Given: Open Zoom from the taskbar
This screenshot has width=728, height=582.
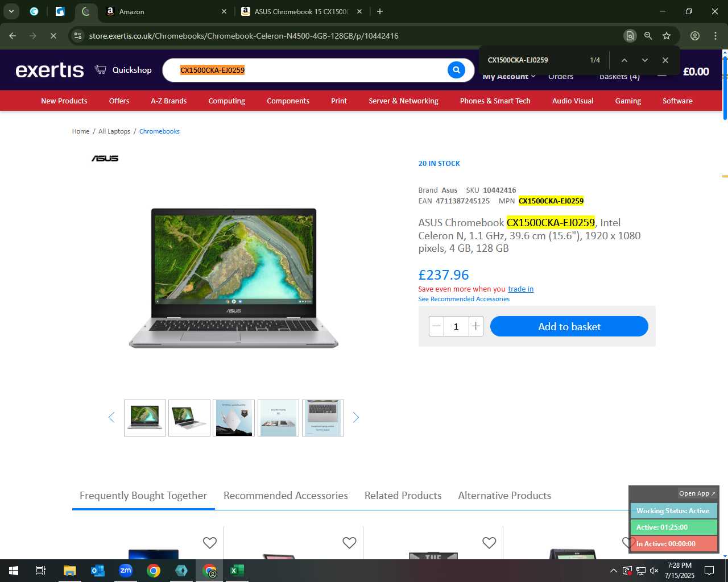Looking at the screenshot, I should click(x=126, y=571).
